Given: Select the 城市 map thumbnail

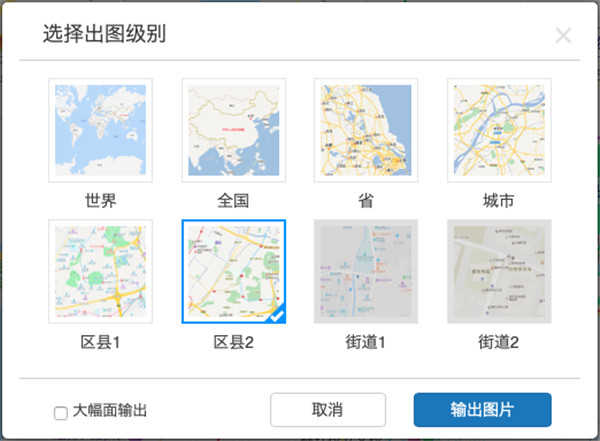Looking at the screenshot, I should tap(498, 130).
